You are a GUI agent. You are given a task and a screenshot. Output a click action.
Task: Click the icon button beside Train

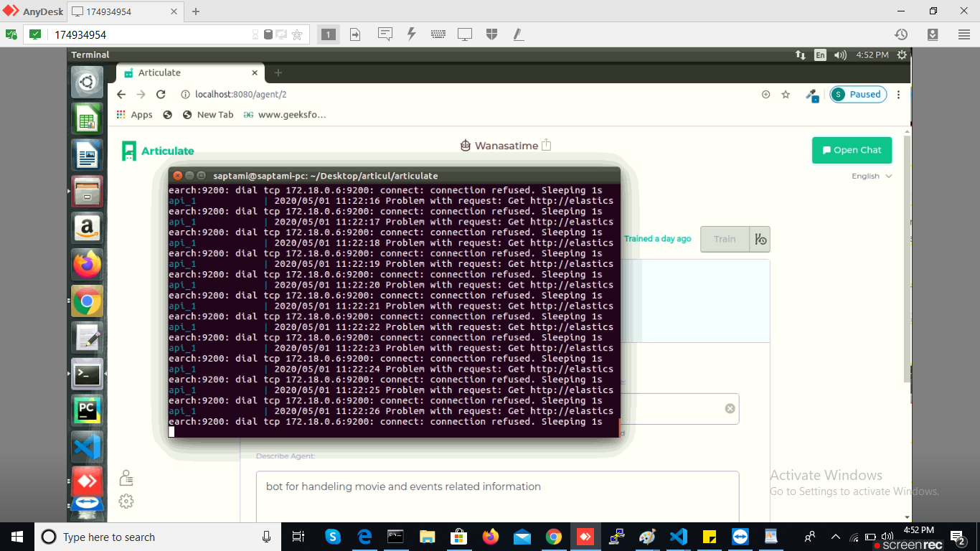(760, 239)
